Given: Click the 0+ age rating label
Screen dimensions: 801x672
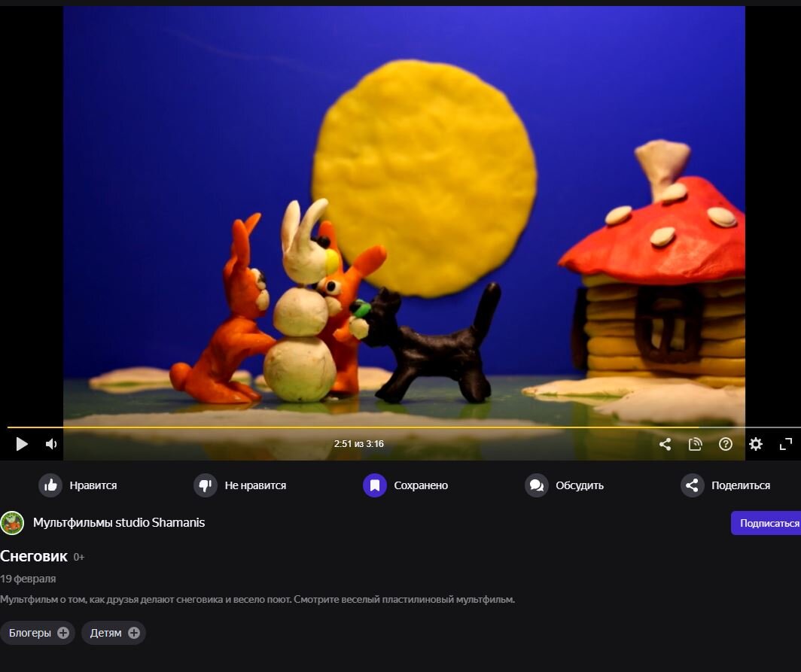Looking at the screenshot, I should pyautogui.click(x=78, y=557).
